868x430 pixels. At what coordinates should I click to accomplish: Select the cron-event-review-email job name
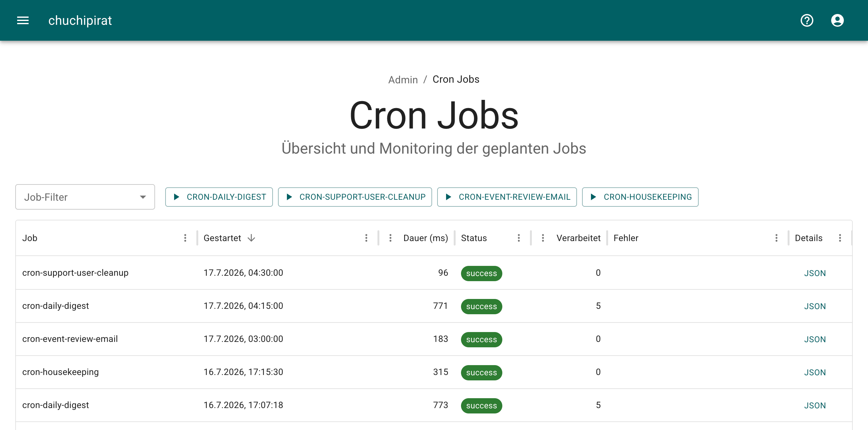point(70,339)
